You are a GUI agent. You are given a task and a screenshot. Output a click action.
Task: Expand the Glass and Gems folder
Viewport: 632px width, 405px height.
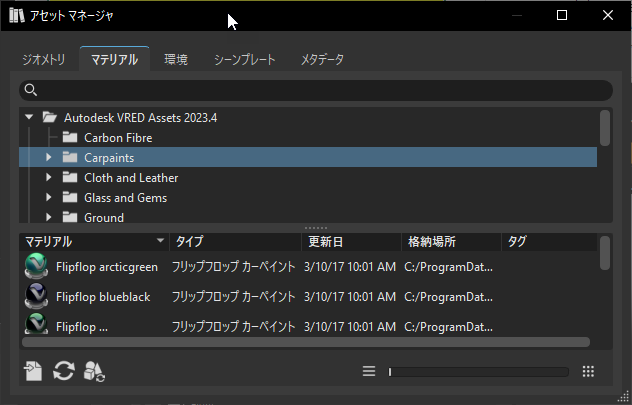coord(49,197)
